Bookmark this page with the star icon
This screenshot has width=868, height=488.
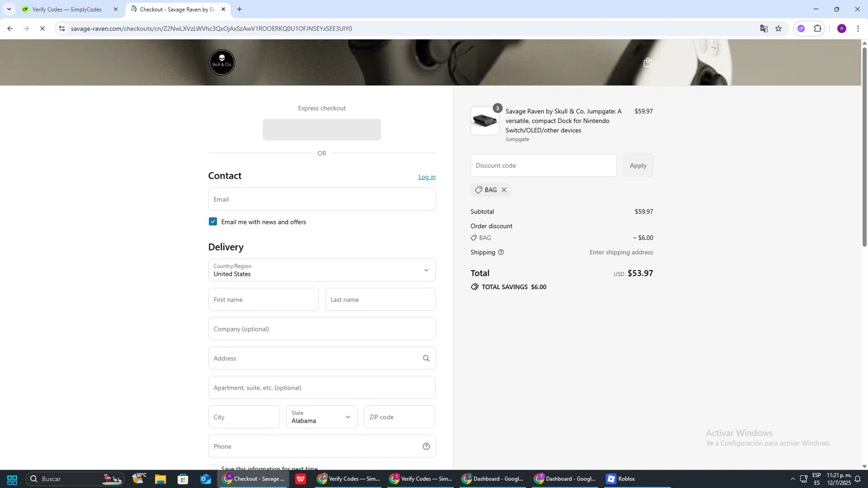[779, 28]
